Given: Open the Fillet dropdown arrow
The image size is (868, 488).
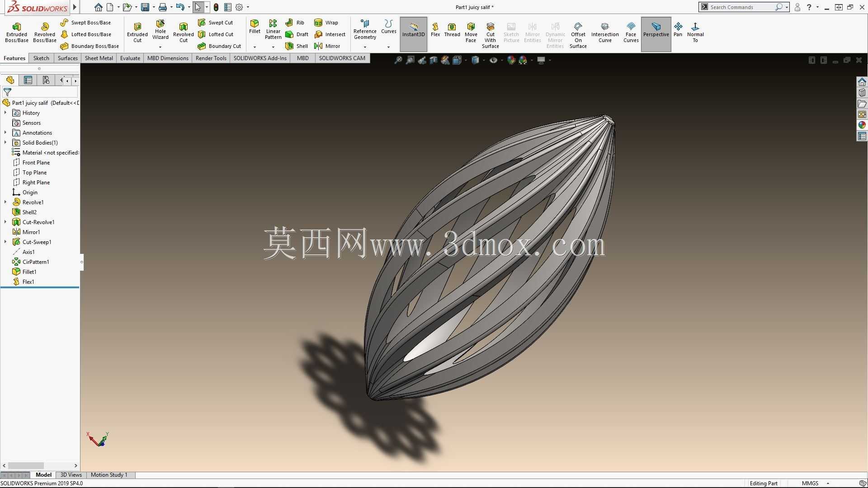Looking at the screenshot, I should [x=255, y=47].
